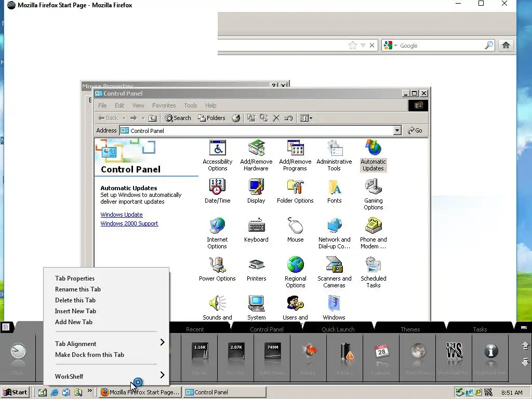This screenshot has width=532, height=399.
Task: Open the Users and Passwords icon
Action: pyautogui.click(x=295, y=308)
